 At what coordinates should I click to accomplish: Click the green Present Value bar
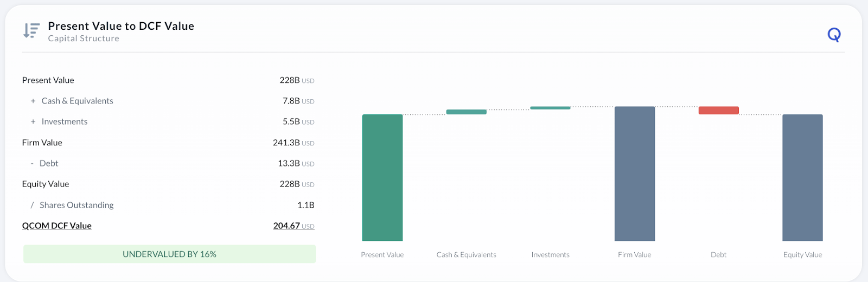coord(382,177)
